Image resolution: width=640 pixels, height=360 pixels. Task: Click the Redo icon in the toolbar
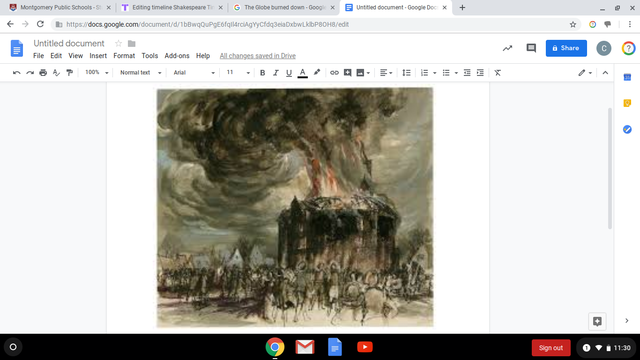pos(30,73)
